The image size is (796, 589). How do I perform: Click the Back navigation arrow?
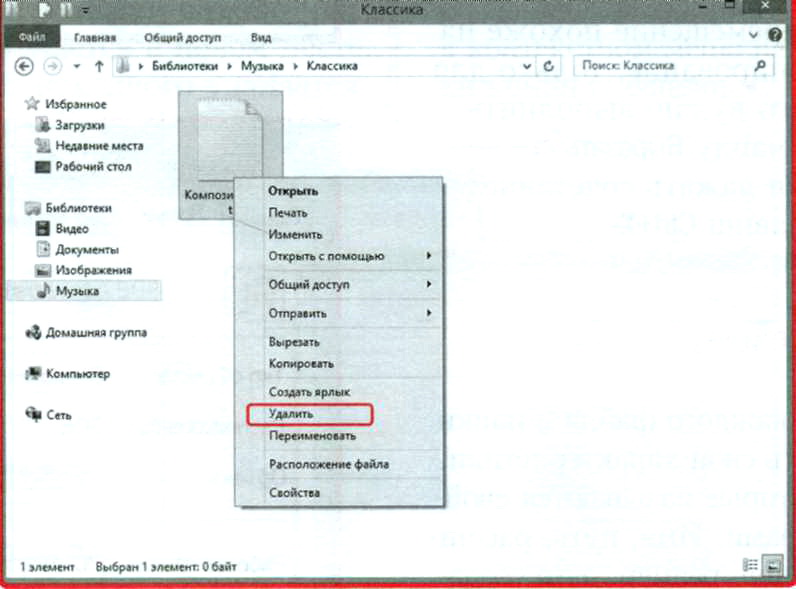[x=25, y=66]
